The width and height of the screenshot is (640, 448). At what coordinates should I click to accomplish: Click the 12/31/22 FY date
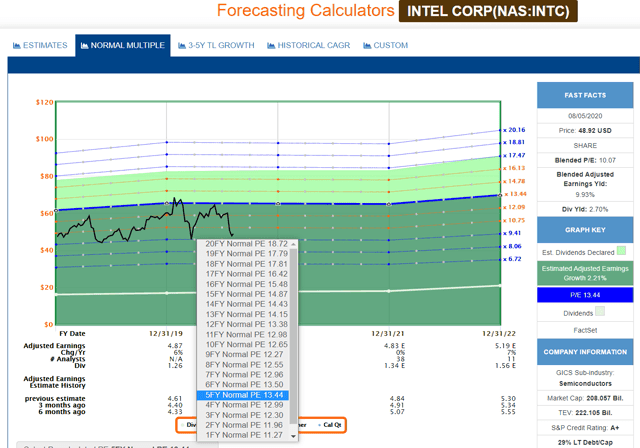499,334
